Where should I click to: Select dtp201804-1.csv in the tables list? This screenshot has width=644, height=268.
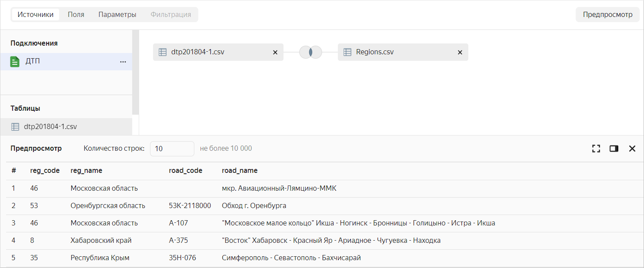[66, 127]
